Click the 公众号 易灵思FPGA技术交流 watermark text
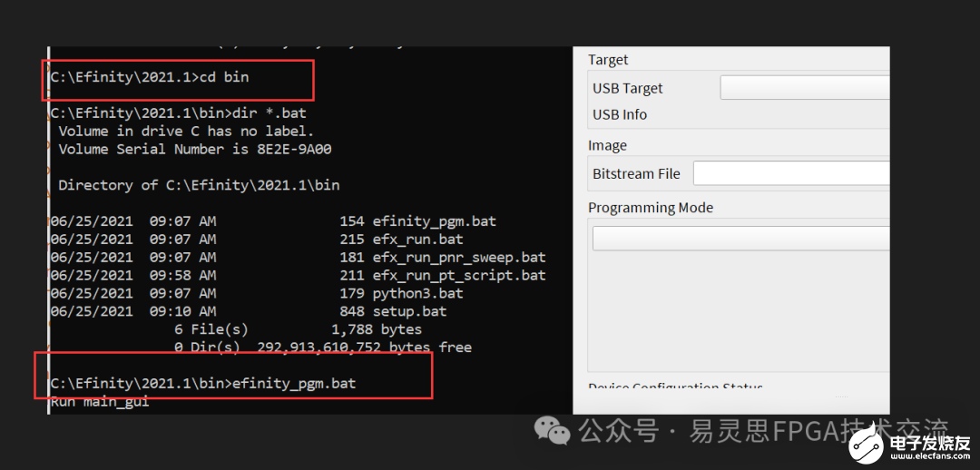 point(764,430)
